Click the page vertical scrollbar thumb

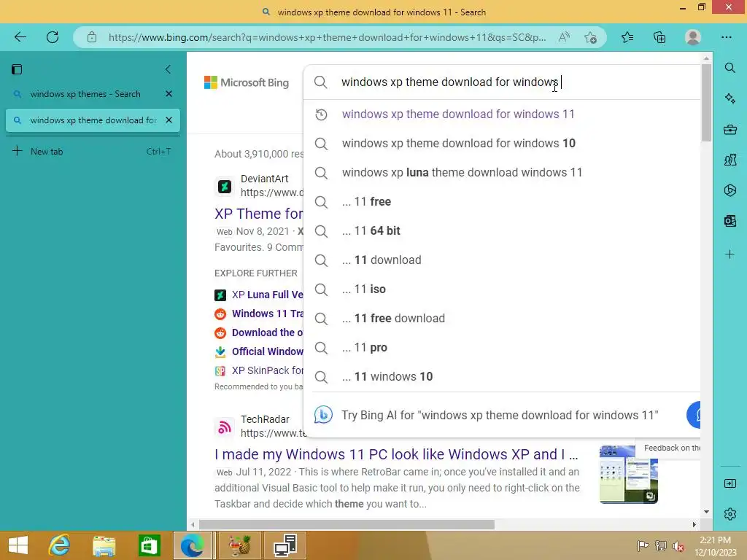point(706,103)
